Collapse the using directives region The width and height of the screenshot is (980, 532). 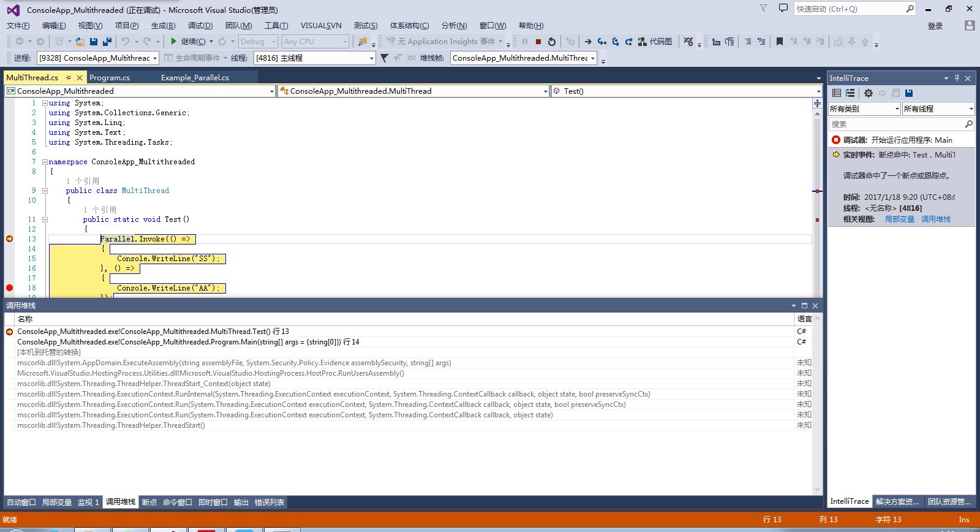point(45,103)
